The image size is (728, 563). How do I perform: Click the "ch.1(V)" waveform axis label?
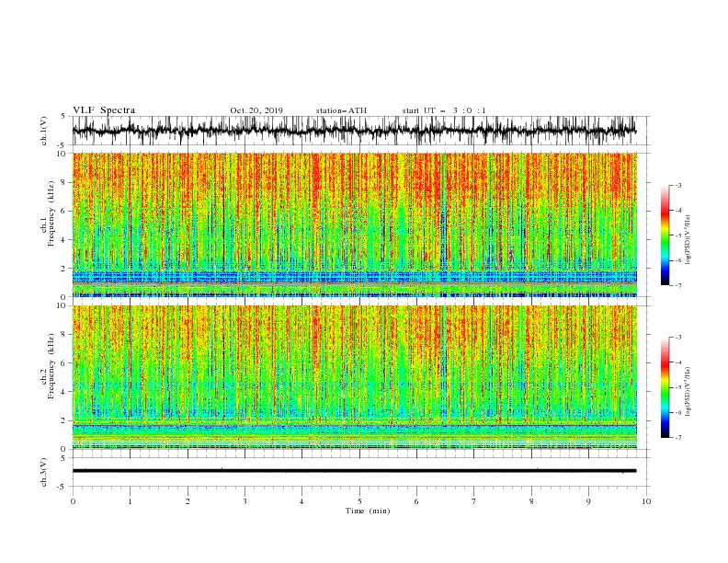pyautogui.click(x=44, y=131)
